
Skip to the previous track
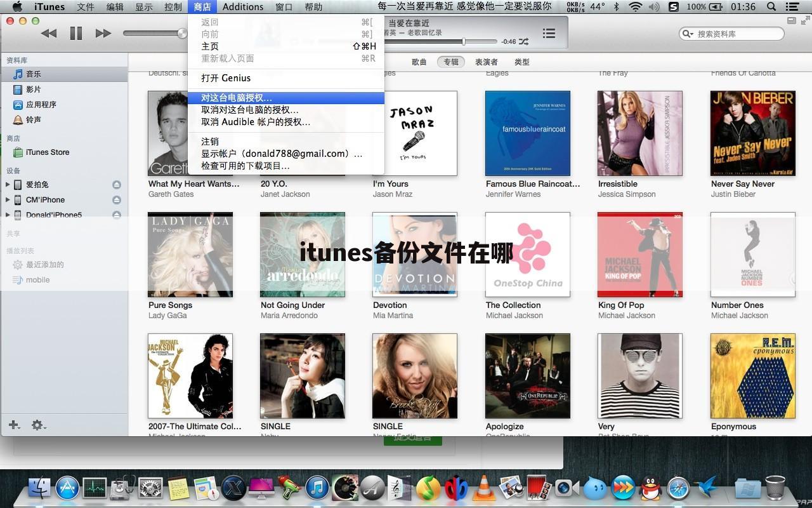[x=49, y=33]
